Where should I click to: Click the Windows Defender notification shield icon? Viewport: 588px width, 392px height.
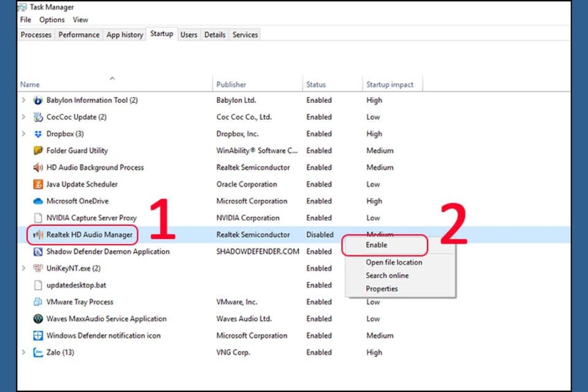click(38, 335)
